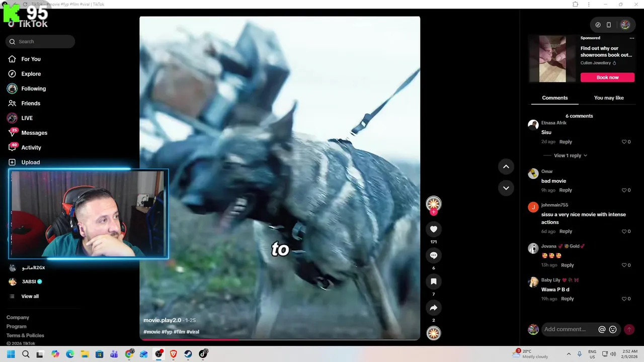644x362 pixels.
Task: Switch to the Comments tab
Action: coord(554,98)
